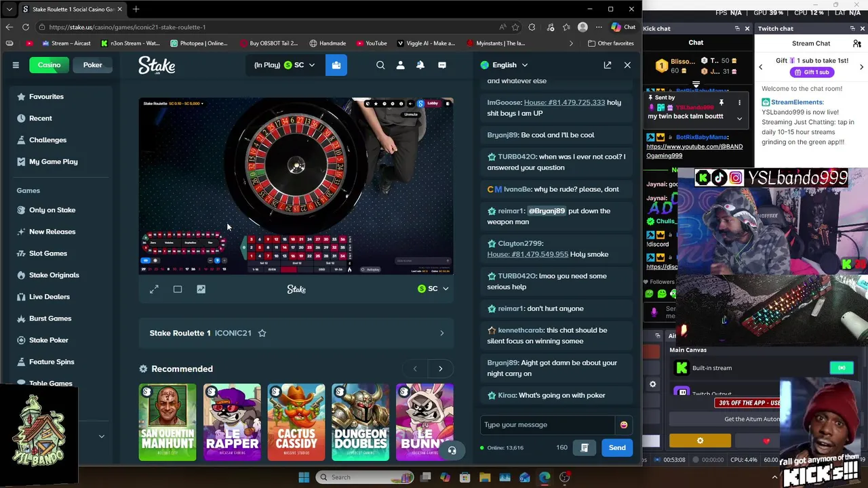
Task: Open the live support headset button
Action: click(452, 450)
